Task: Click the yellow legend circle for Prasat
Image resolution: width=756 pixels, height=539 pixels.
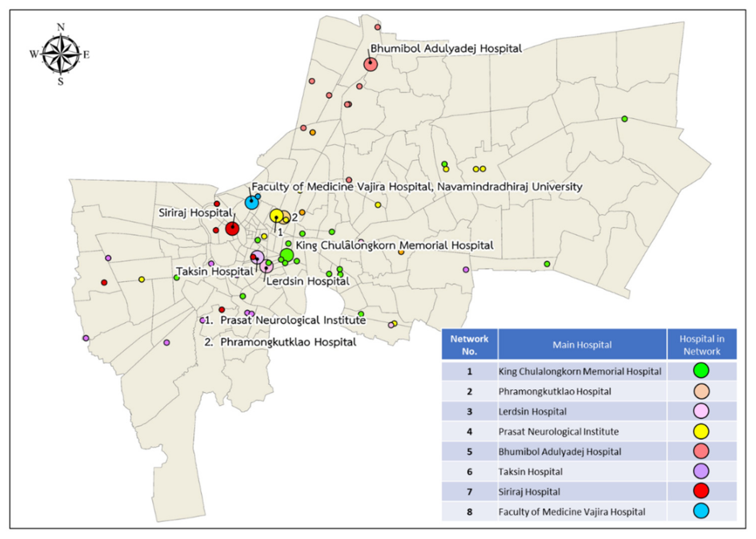Action: (701, 432)
